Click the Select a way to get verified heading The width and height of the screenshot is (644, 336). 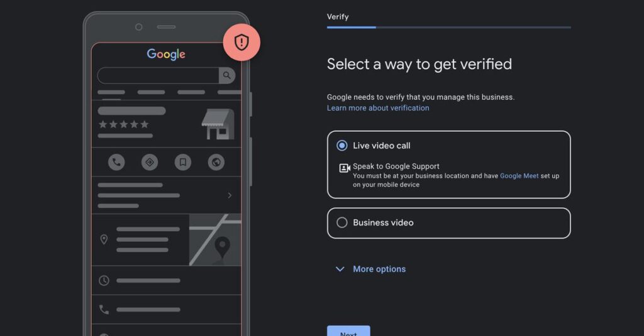(x=419, y=65)
